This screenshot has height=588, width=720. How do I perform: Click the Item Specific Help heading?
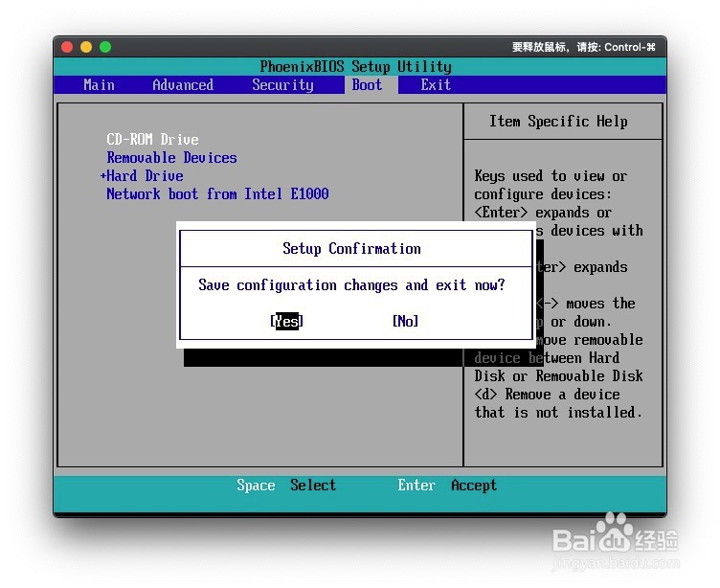tap(558, 122)
